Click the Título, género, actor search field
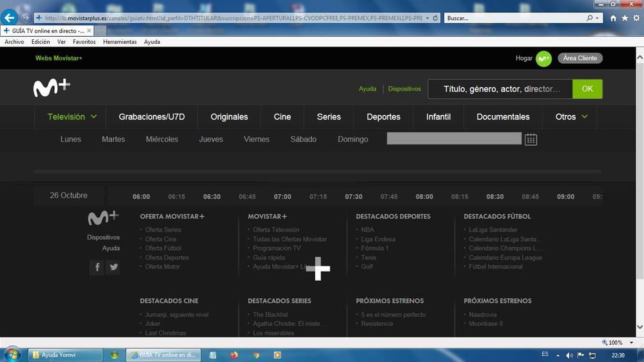The image size is (644, 362). pyautogui.click(x=500, y=89)
